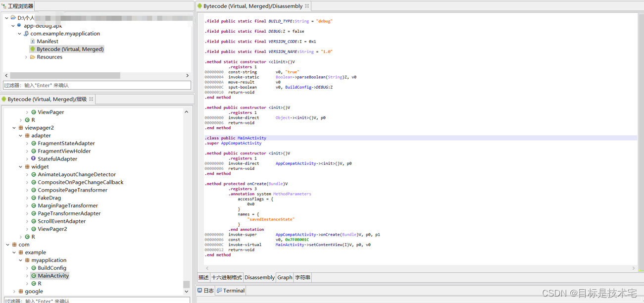Screen dimensions: 644x303
Task: Expand the BuildConfig class node
Action: 27,268
